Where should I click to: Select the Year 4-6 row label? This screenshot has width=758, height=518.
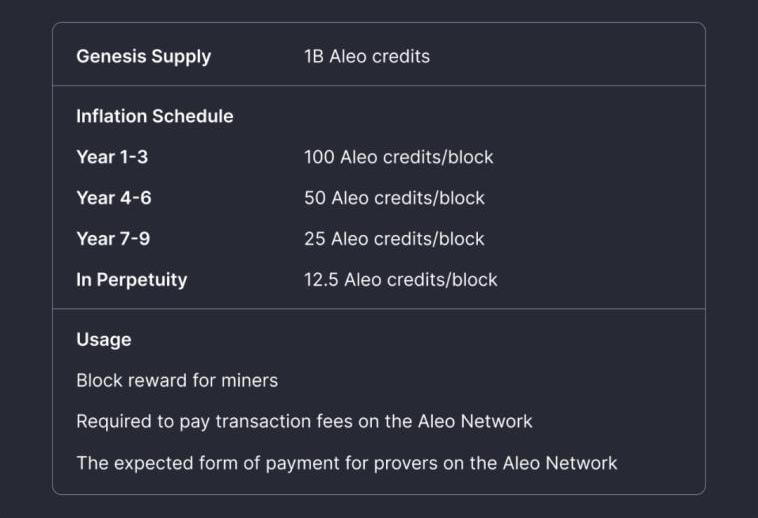point(114,198)
